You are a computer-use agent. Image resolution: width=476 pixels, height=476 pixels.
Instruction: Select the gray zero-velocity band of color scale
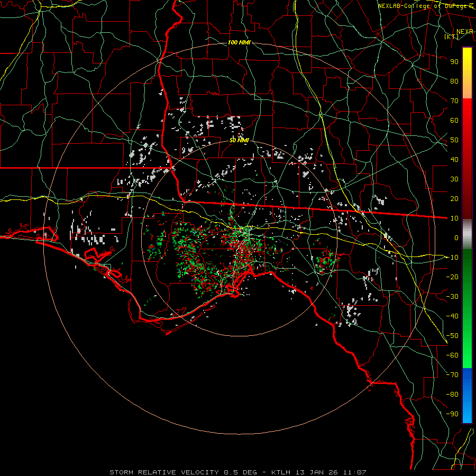pyautogui.click(x=467, y=234)
